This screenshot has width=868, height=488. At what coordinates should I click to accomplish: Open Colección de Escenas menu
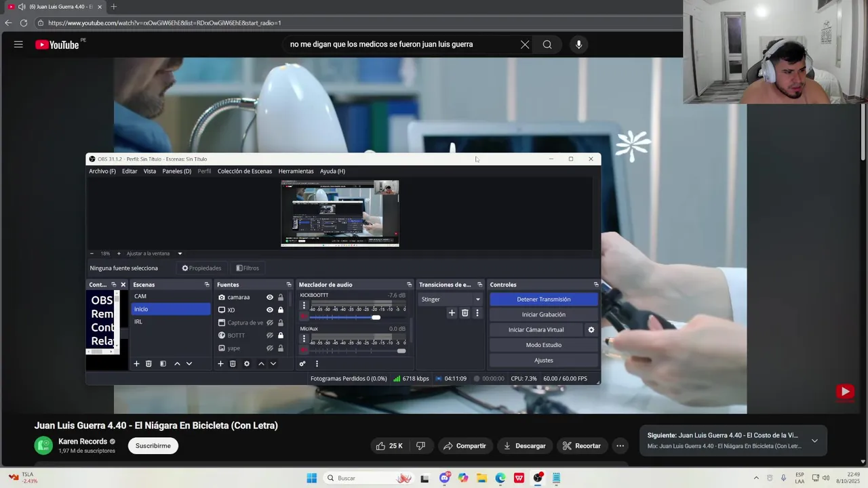[245, 171]
